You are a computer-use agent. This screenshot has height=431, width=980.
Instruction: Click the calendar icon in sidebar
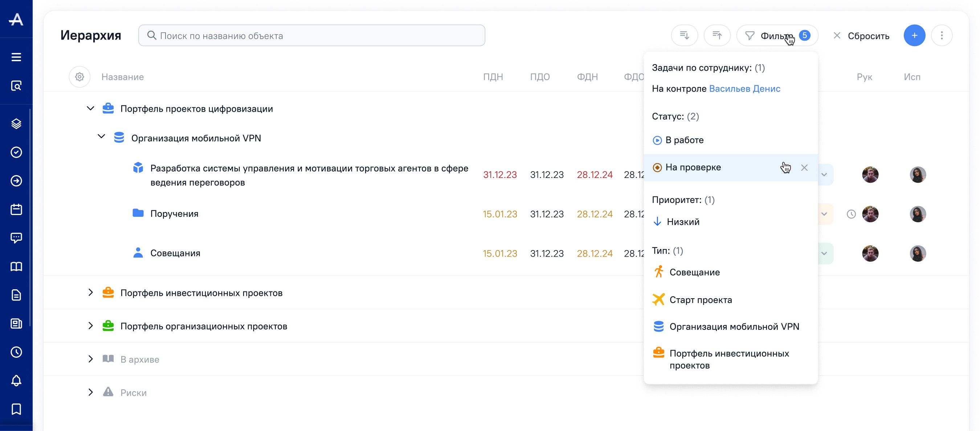pyautogui.click(x=16, y=210)
